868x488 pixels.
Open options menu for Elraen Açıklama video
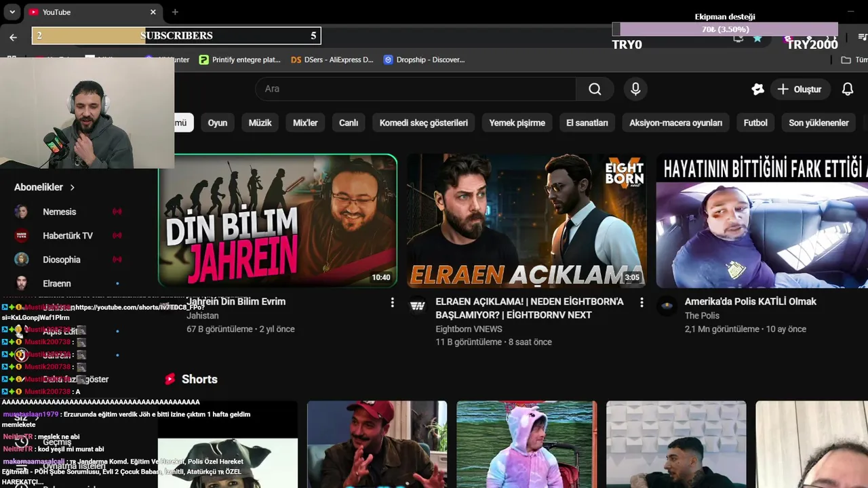(642, 302)
